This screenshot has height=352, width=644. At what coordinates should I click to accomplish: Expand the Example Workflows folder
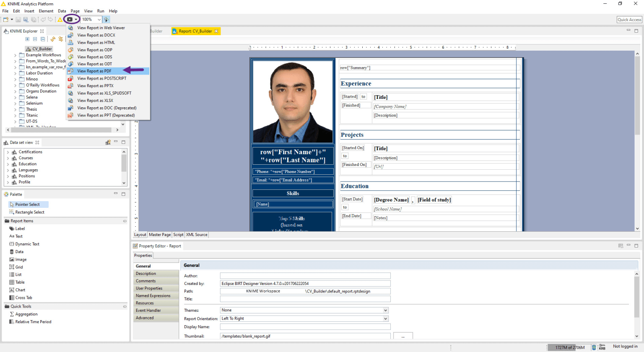pos(16,55)
